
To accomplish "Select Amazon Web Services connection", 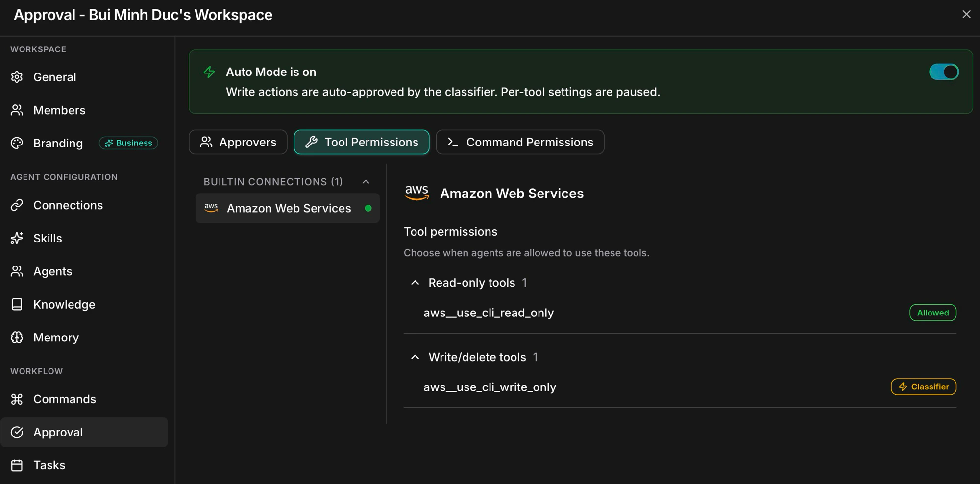I will click(x=288, y=208).
